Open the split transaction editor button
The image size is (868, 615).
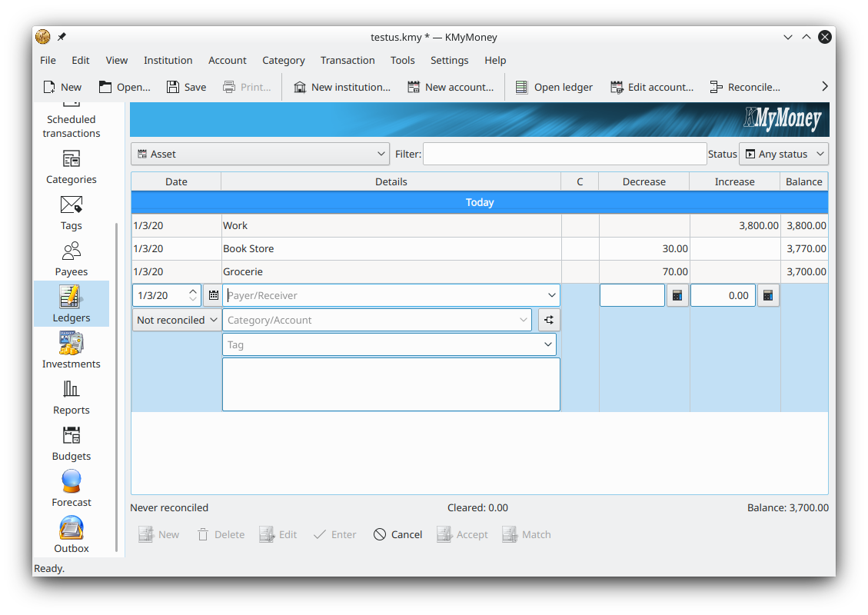click(x=549, y=320)
